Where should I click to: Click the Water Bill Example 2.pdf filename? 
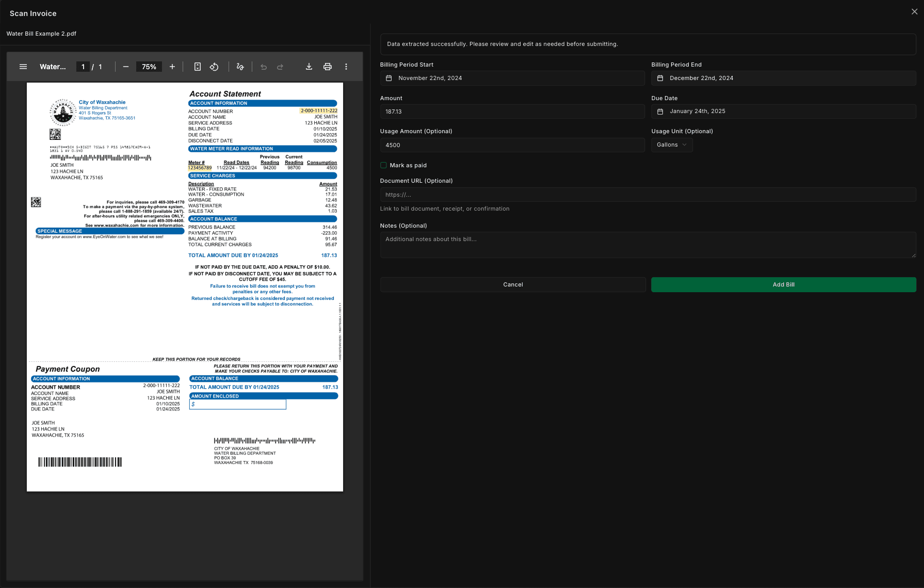[x=41, y=34]
